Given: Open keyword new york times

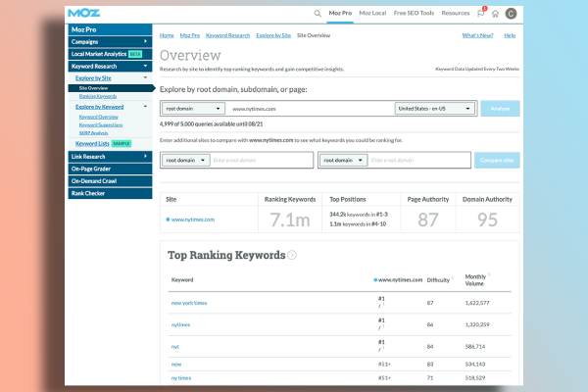Looking at the screenshot, I should [189, 303].
